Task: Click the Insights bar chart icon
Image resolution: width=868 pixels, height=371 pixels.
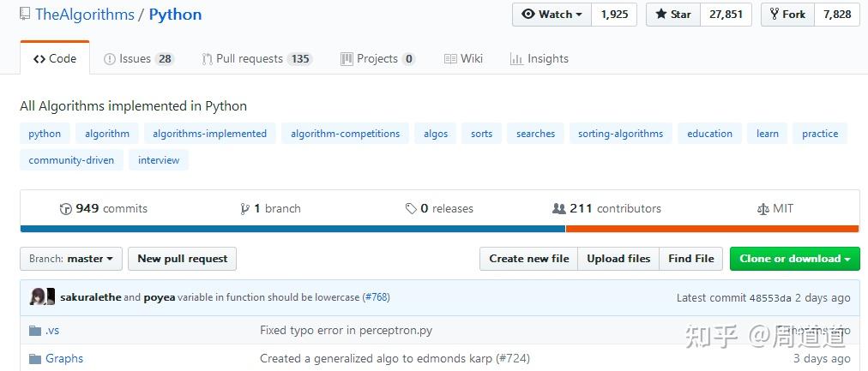Action: coord(516,58)
